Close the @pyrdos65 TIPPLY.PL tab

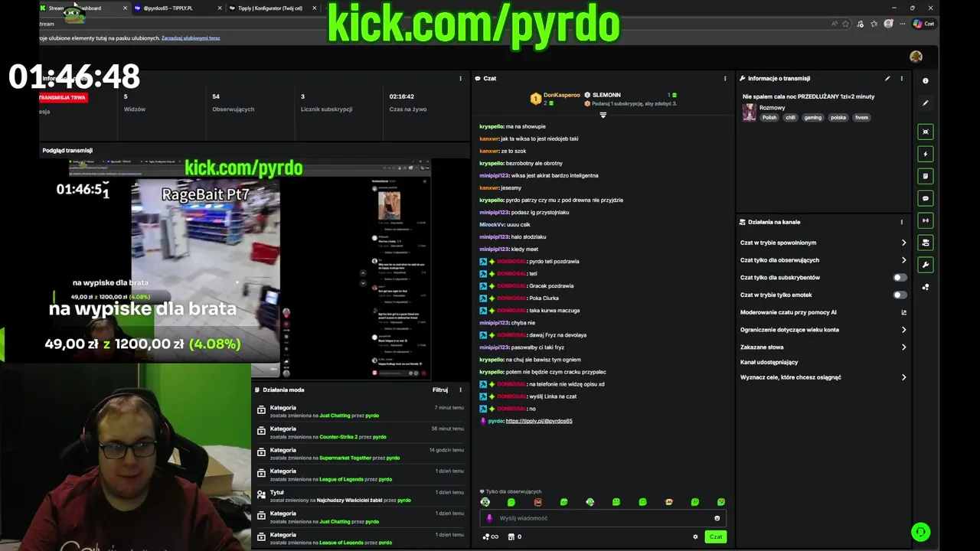click(220, 8)
